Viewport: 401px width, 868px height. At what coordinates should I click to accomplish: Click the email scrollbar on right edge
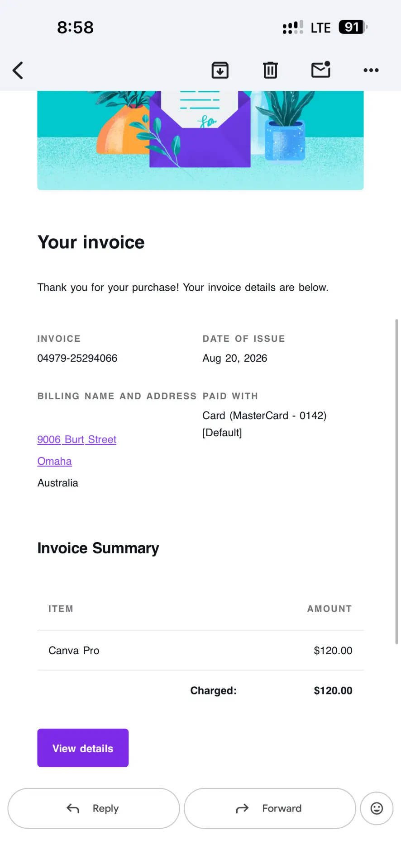[x=397, y=481]
